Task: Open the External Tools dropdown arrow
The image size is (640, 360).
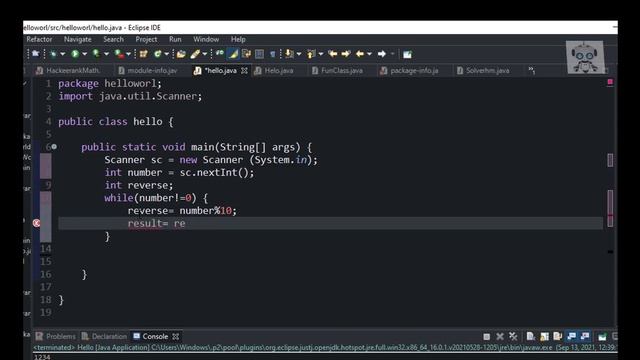Action: coord(129,54)
